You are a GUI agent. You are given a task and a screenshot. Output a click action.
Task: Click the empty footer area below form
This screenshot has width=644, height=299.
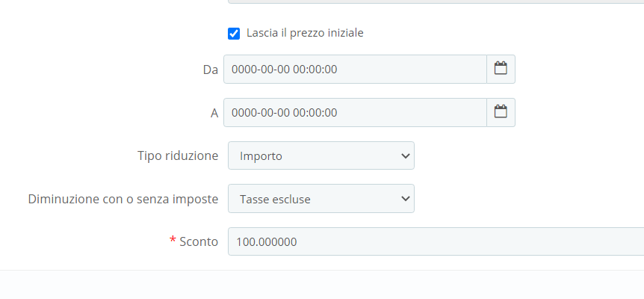(321, 285)
